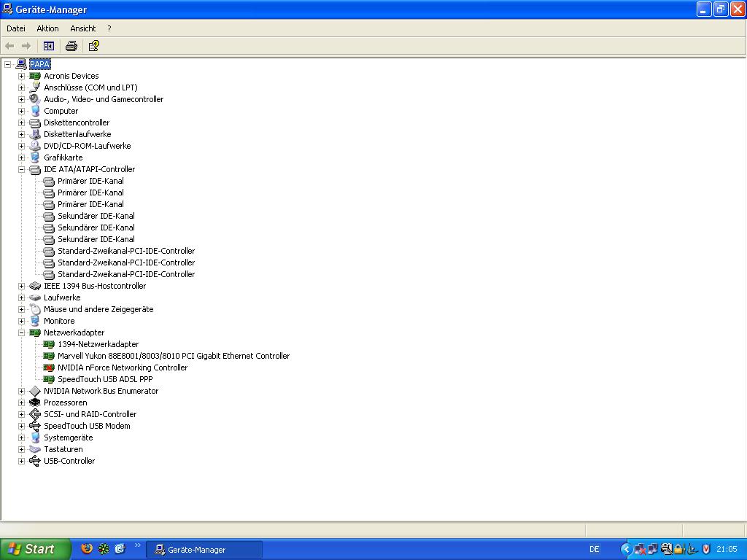
Task: Click the Help toolbar icon with question mark
Action: coord(94,46)
